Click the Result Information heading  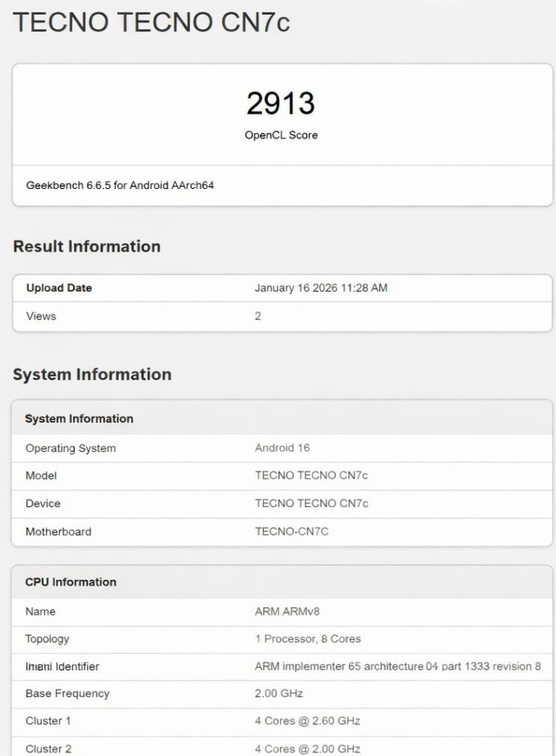pos(86,247)
